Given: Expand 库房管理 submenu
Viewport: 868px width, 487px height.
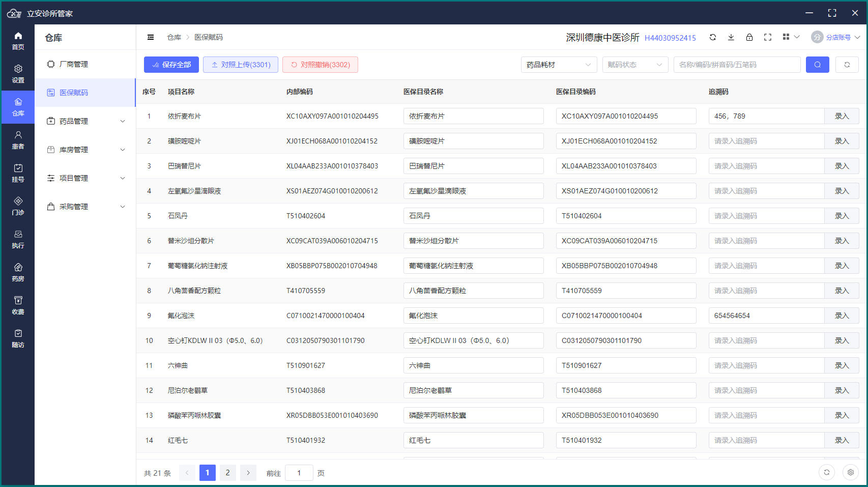Looking at the screenshot, I should (x=85, y=150).
